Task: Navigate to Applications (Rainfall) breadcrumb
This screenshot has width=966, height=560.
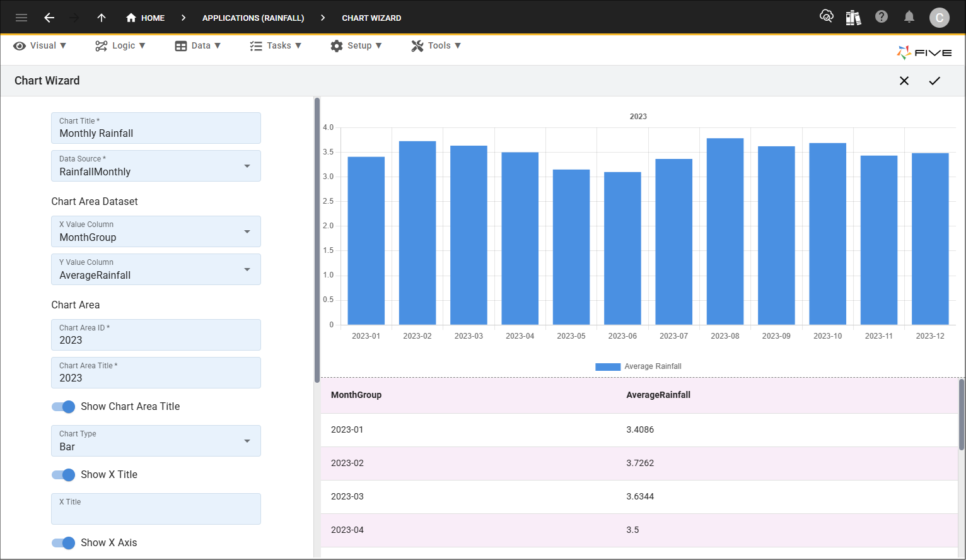Action: 253,18
